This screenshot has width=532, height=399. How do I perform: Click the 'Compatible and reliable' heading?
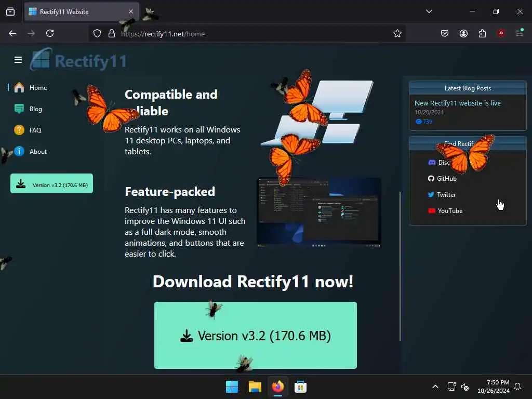coord(171,102)
